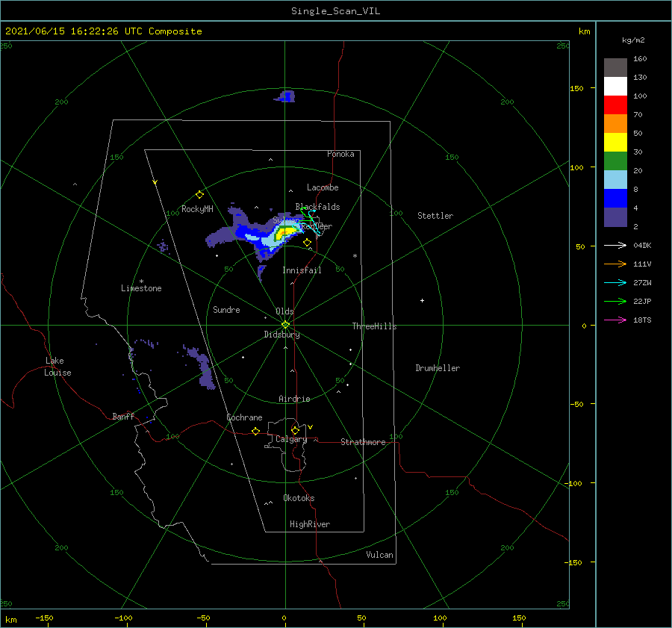Click the Okotoks label
This screenshot has width=672, height=628.
pos(299,498)
